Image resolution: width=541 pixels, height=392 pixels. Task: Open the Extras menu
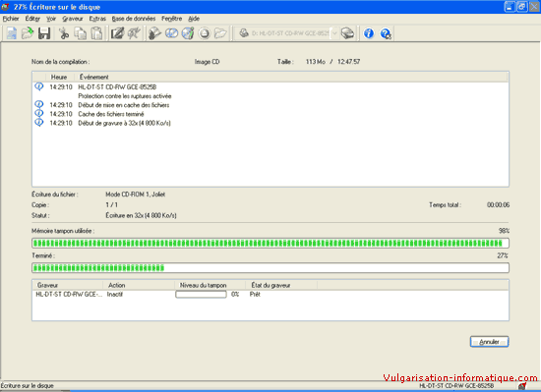(x=97, y=19)
